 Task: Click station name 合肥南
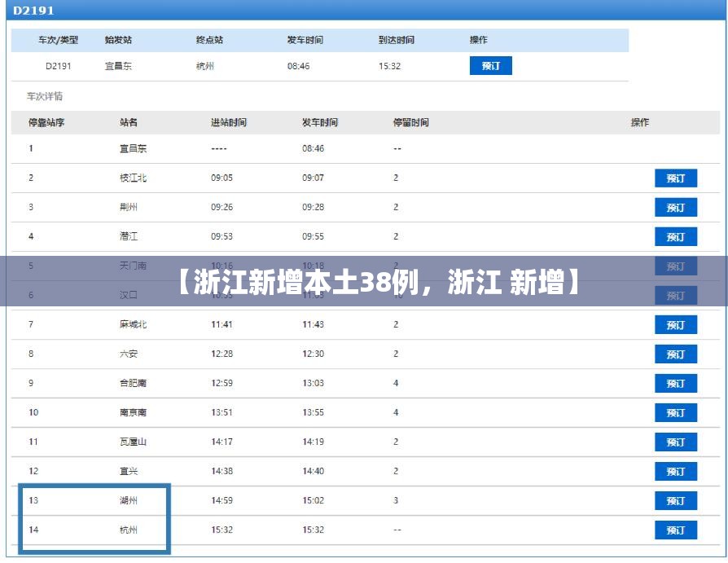pyautogui.click(x=133, y=383)
